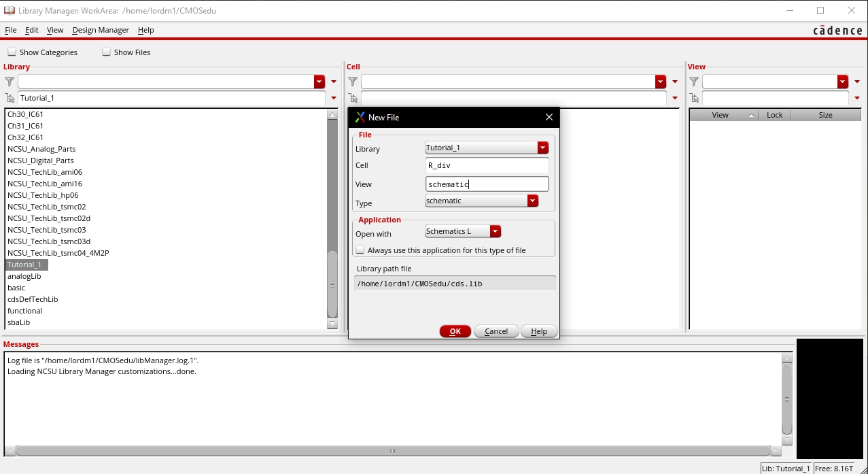Expand the Cell filter red dropdown button
The width and height of the screenshot is (868, 474).
[x=661, y=82]
